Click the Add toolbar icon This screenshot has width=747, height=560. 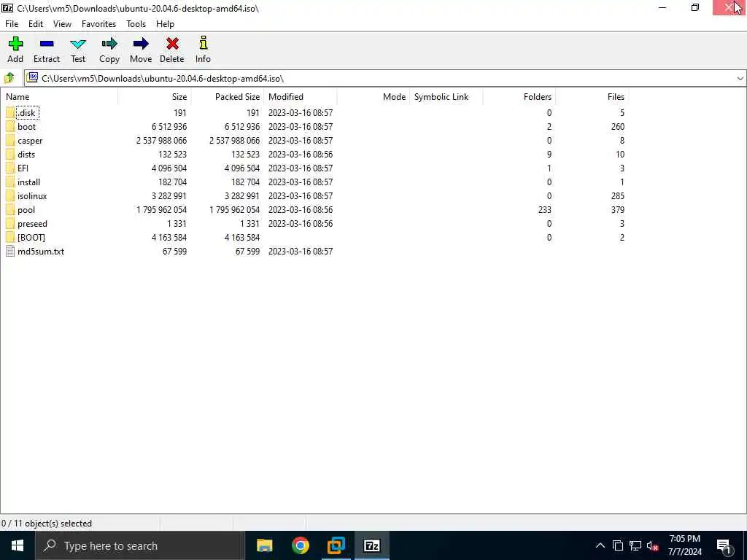coord(15,44)
